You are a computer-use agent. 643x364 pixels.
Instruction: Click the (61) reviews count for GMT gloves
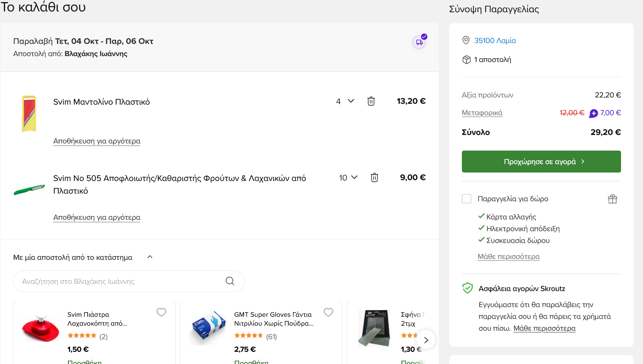click(271, 337)
